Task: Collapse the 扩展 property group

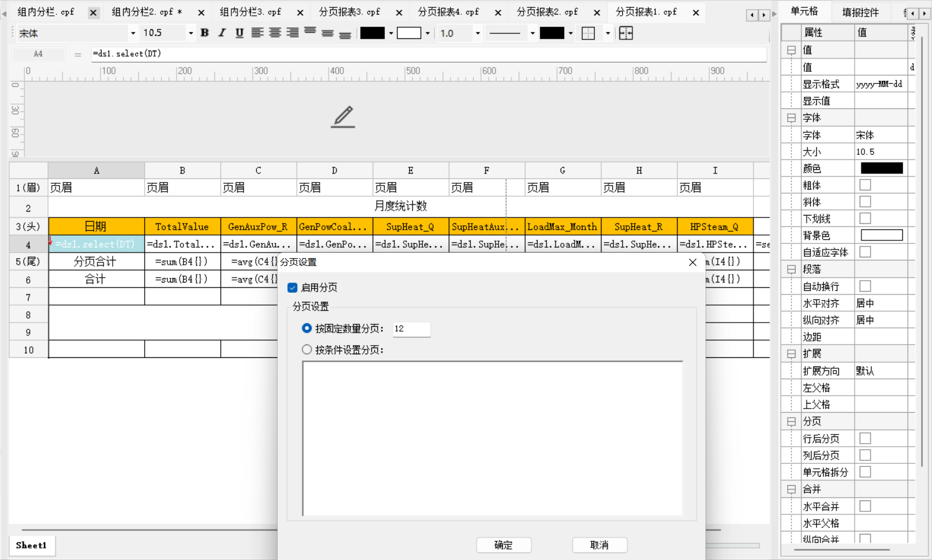Action: 791,354
